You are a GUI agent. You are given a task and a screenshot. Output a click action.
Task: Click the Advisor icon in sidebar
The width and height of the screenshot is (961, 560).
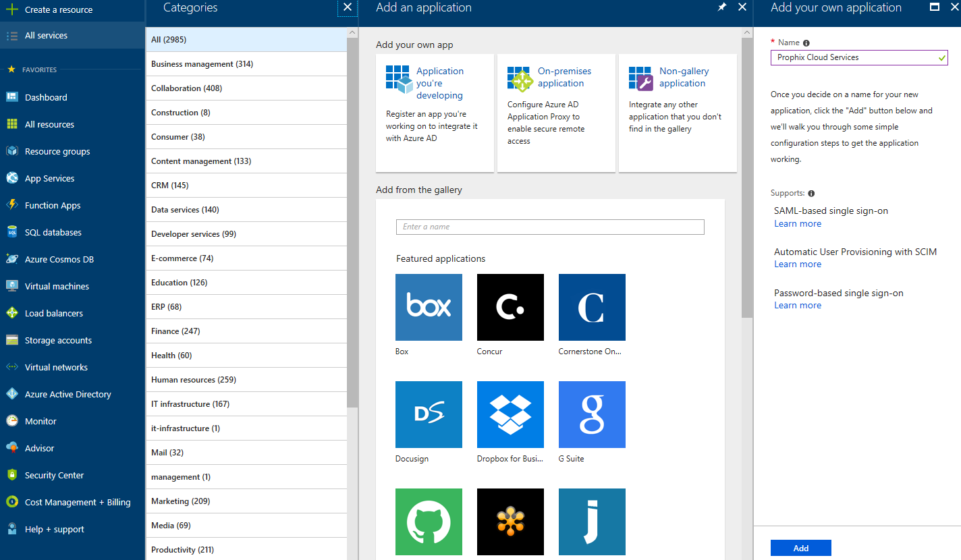point(11,448)
